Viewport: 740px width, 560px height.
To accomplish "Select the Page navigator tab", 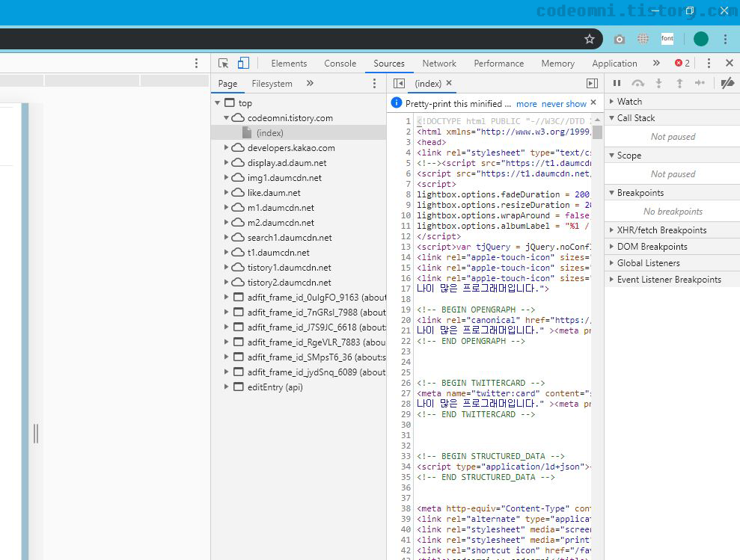I will pyautogui.click(x=227, y=84).
